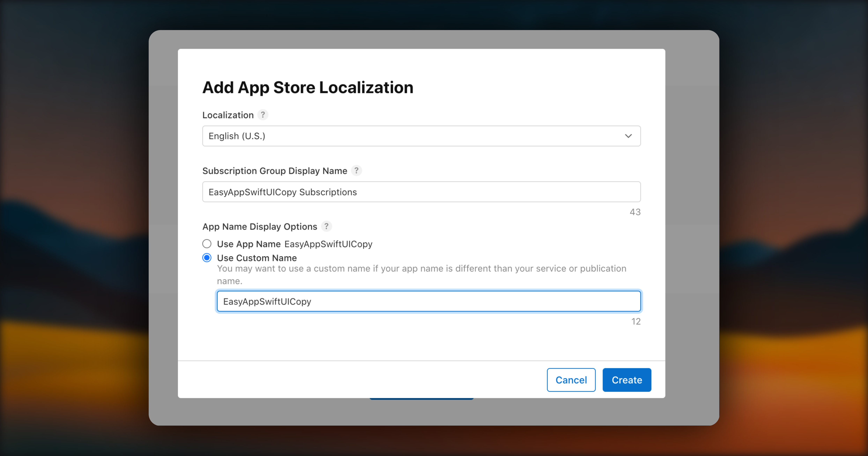Click Cancel to dismiss the dialog
Image resolution: width=868 pixels, height=456 pixels.
tap(571, 380)
